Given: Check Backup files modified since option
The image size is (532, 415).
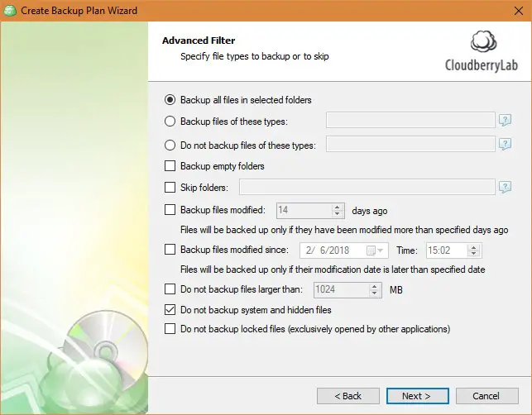Looking at the screenshot, I should 170,249.
